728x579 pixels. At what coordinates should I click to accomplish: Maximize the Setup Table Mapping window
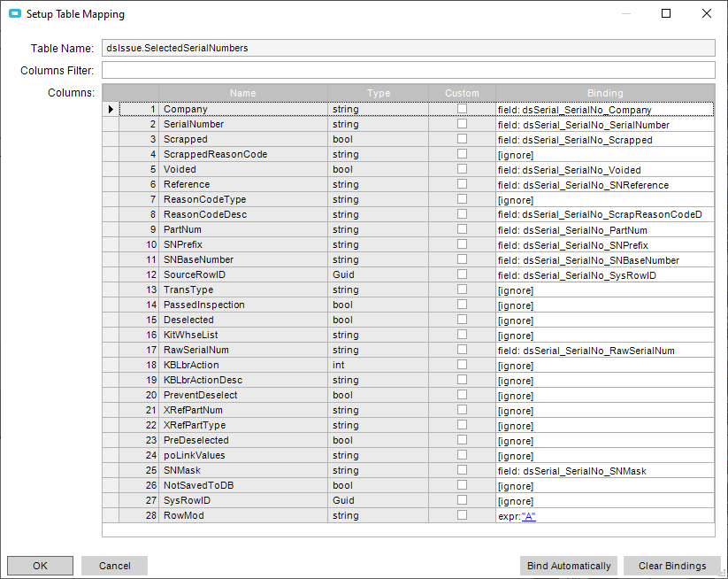(x=666, y=14)
